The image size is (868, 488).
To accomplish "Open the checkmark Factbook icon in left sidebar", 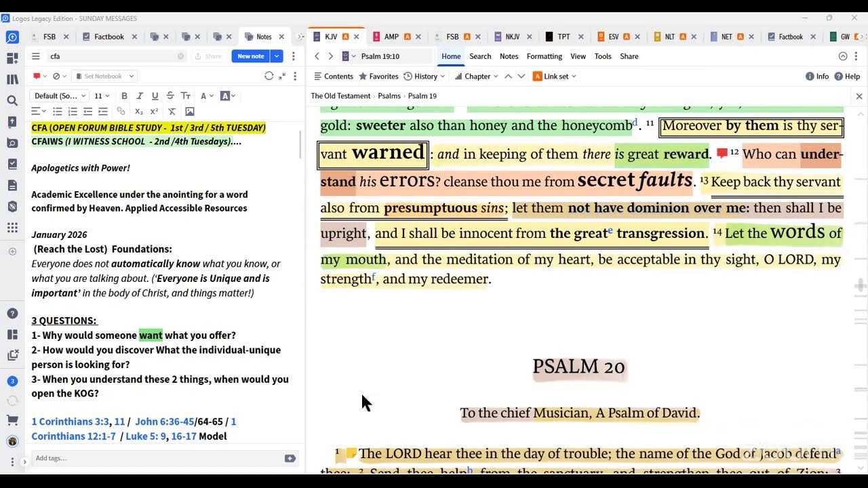I will pos(12,164).
